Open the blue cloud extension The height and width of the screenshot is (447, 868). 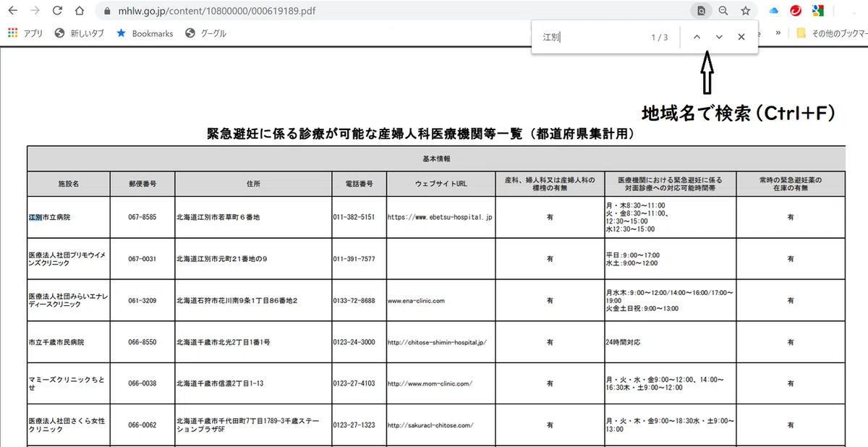coord(774,11)
